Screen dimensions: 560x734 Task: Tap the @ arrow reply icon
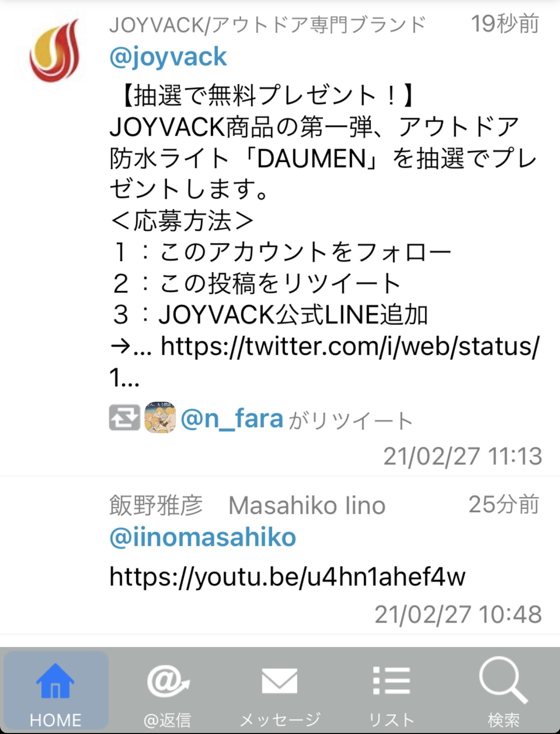coord(168,681)
